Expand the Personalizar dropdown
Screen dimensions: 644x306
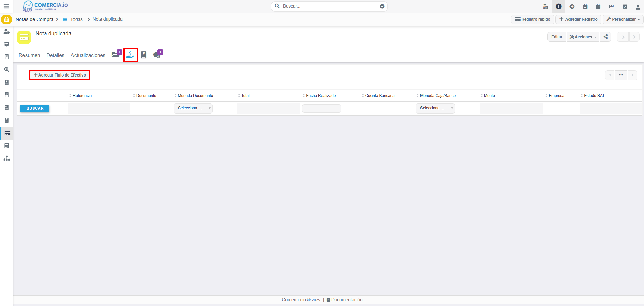coord(623,19)
